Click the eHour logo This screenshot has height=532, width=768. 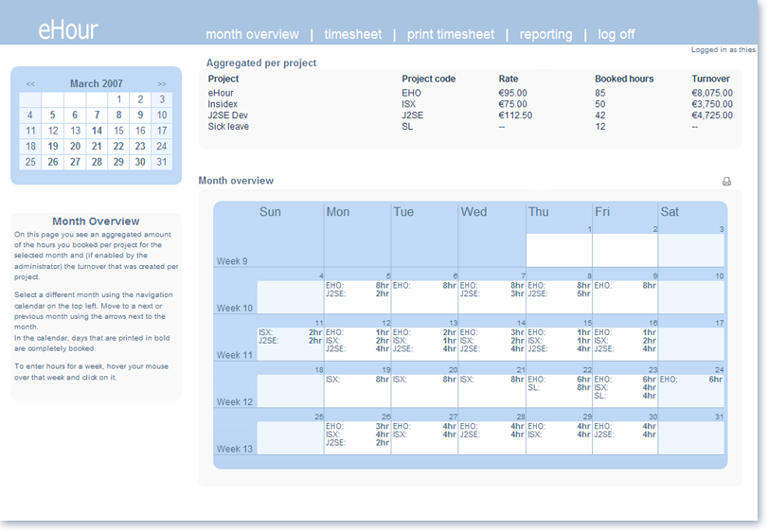click(x=68, y=30)
